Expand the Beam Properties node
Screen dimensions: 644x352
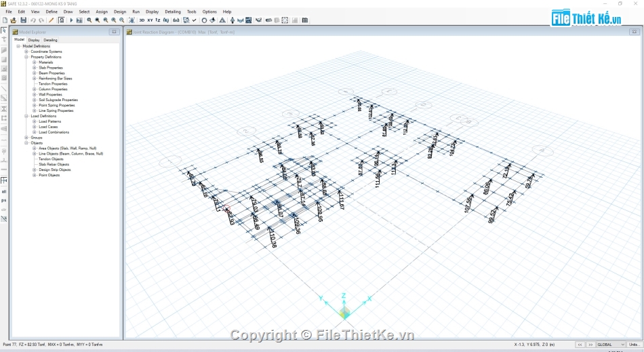coord(35,73)
